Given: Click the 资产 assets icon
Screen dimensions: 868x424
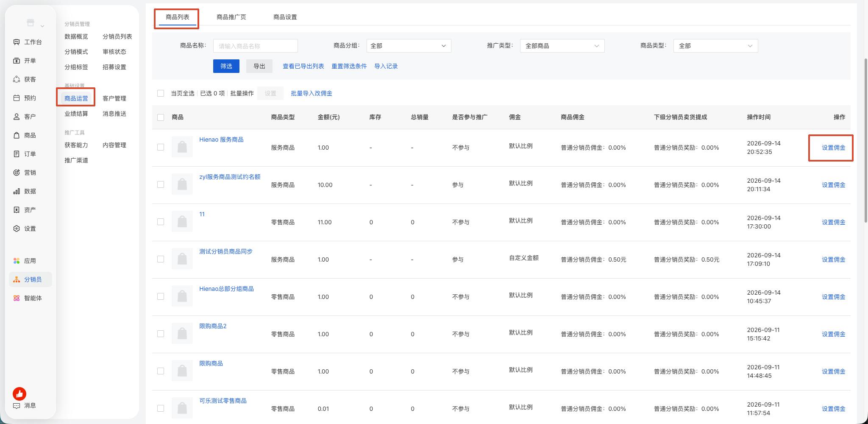Looking at the screenshot, I should pos(17,210).
